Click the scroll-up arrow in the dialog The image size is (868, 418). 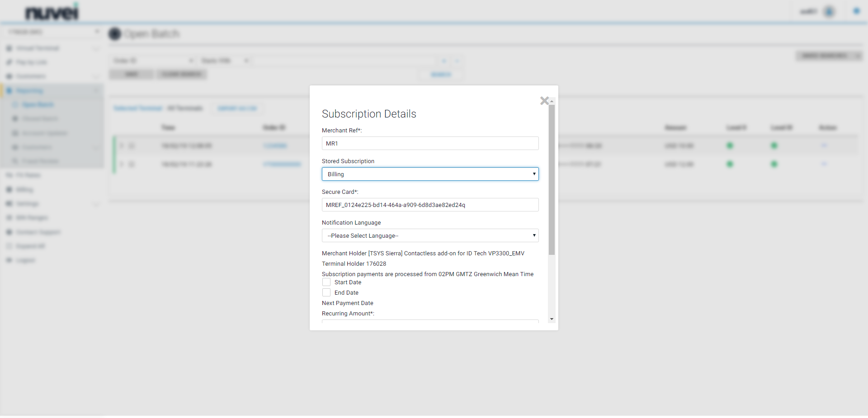552,101
